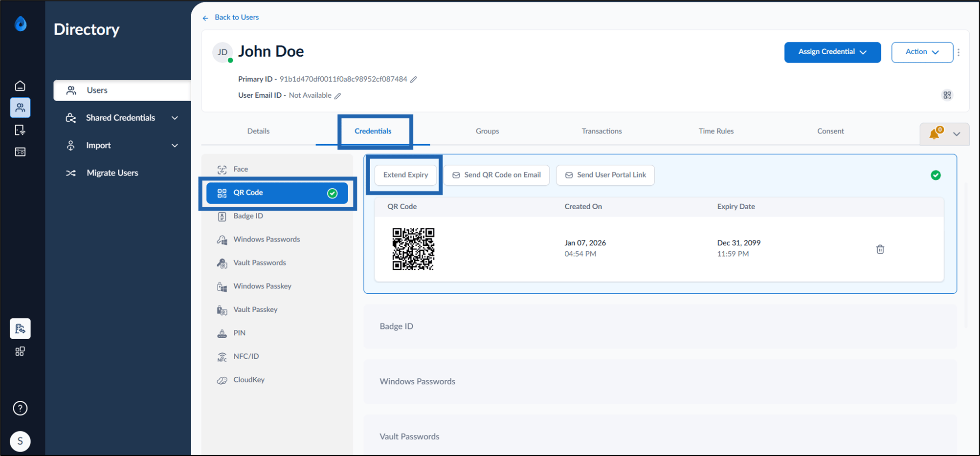980x456 pixels.
Task: Click green check status in QR panel
Action: click(x=935, y=175)
